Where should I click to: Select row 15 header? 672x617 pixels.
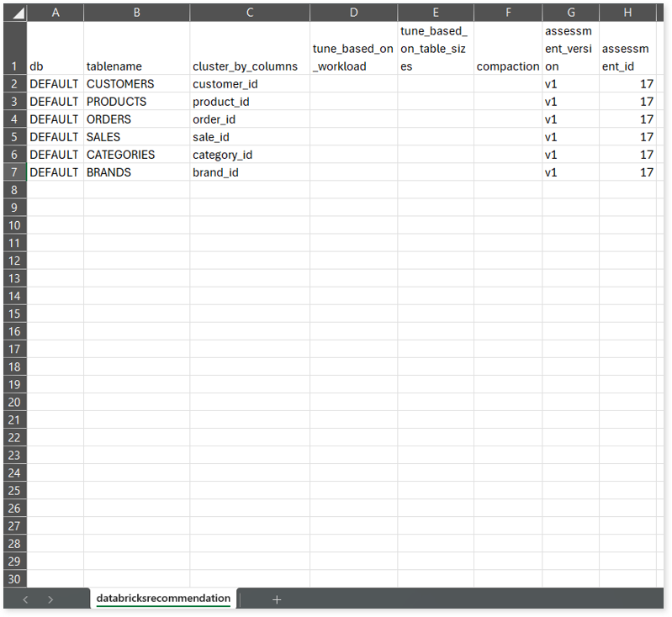(15, 314)
